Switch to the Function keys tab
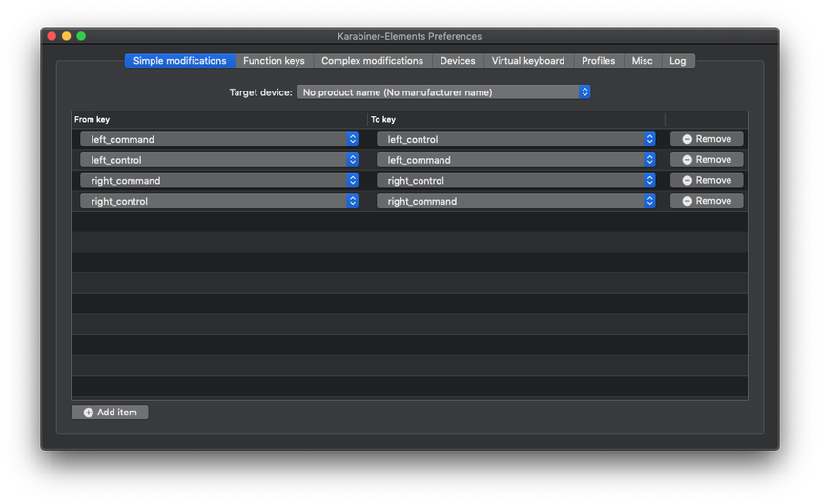The width and height of the screenshot is (820, 504). (x=274, y=61)
